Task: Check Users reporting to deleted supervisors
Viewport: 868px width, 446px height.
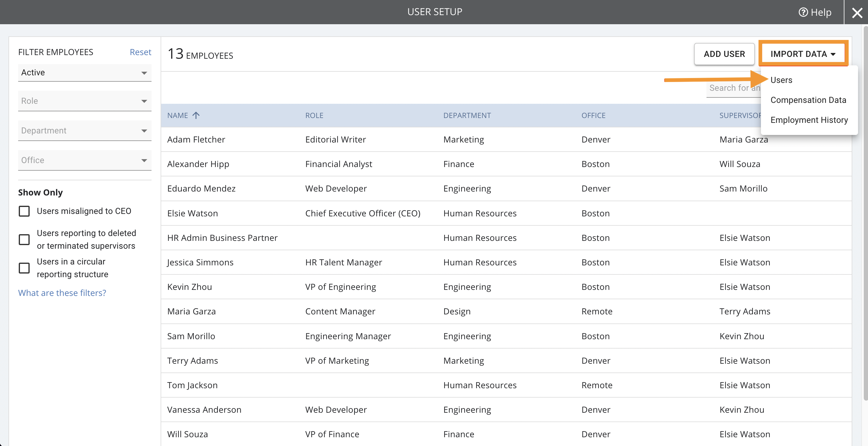Action: [24, 239]
